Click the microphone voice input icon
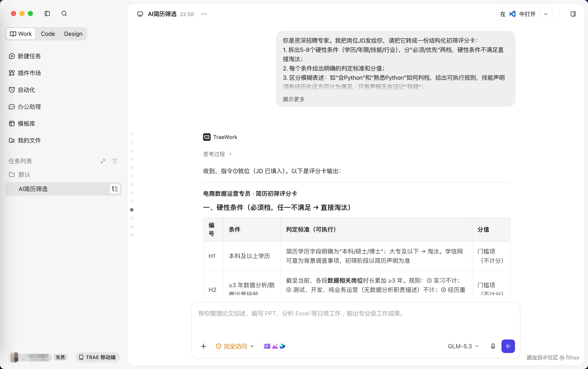The height and width of the screenshot is (369, 588). (x=493, y=346)
